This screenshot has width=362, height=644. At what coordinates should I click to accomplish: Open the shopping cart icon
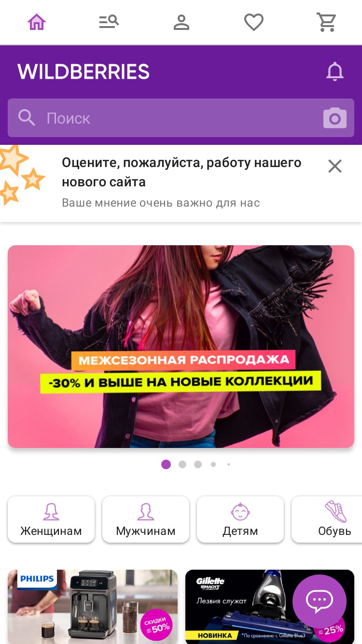click(x=326, y=22)
